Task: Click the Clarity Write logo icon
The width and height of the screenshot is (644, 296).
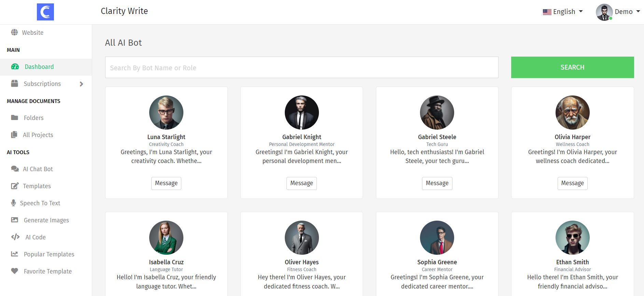Action: pyautogui.click(x=45, y=12)
